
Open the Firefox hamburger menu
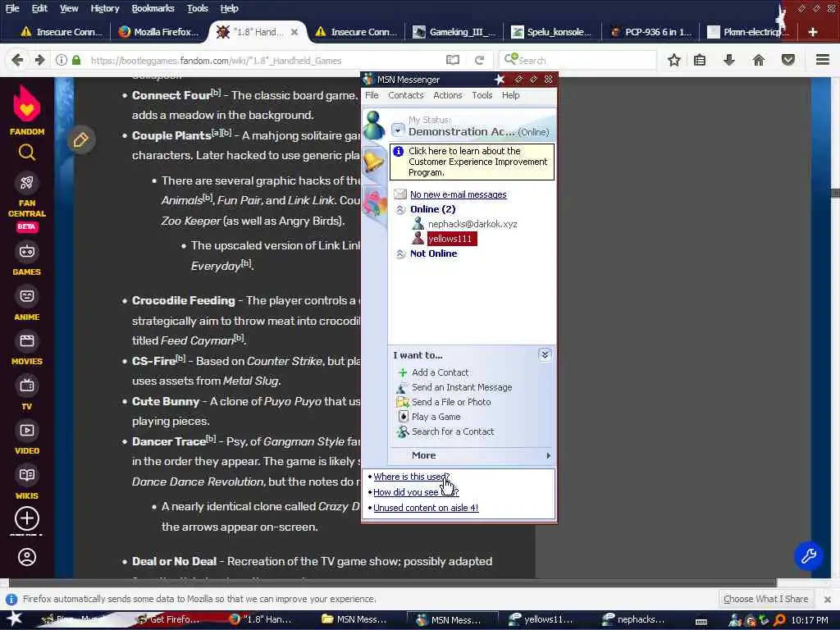(x=822, y=59)
